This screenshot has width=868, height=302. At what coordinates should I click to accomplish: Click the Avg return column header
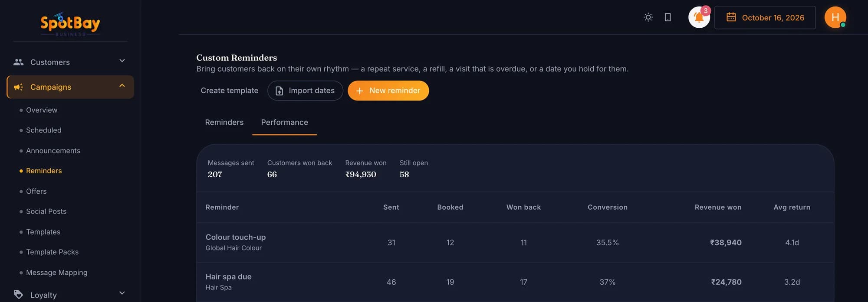click(x=792, y=207)
